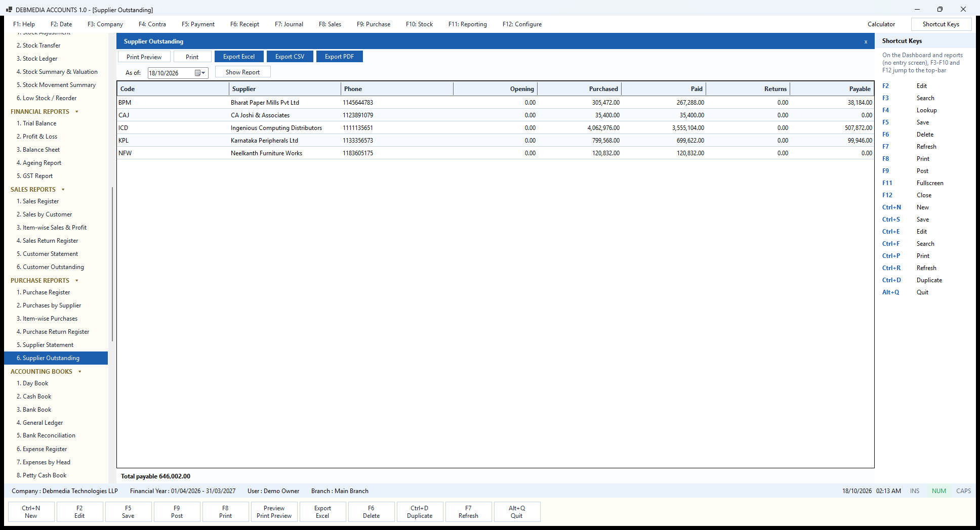Open the As of date calendar dropdown

click(200, 73)
